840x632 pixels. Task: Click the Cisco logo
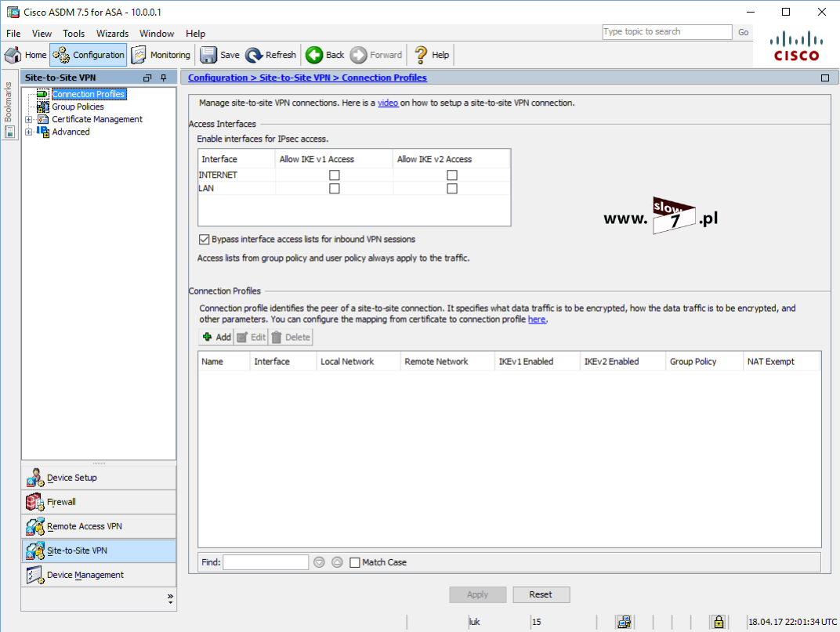tap(796, 46)
